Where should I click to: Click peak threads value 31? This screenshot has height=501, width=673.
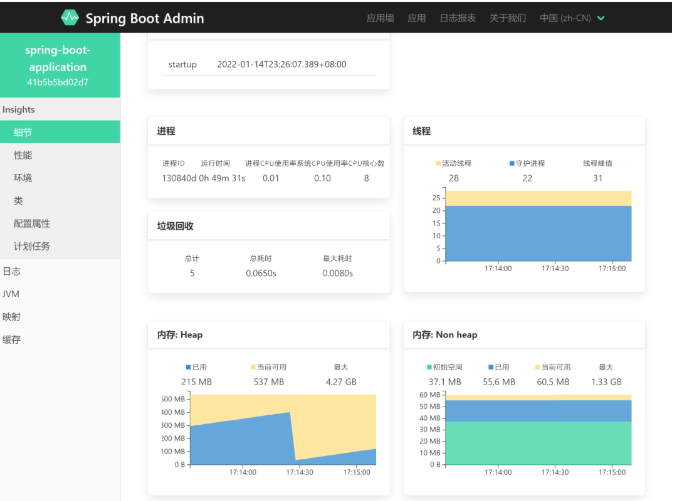[x=597, y=178]
